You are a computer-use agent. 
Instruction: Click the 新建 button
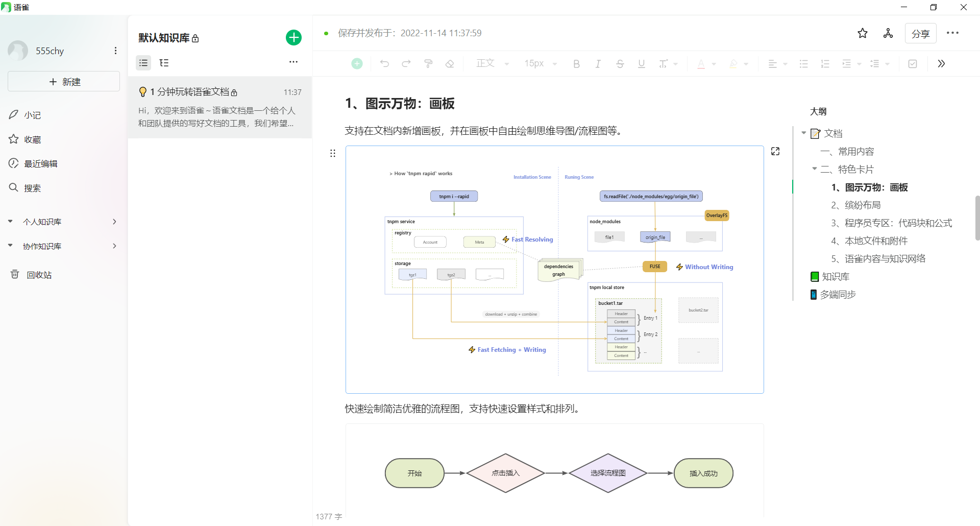[64, 82]
